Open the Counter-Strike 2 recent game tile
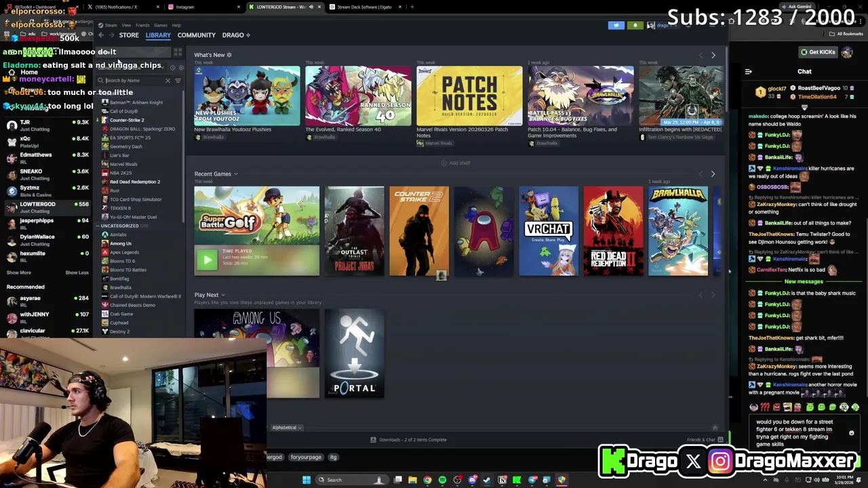Viewport: 868px width, 488px height. [x=419, y=231]
